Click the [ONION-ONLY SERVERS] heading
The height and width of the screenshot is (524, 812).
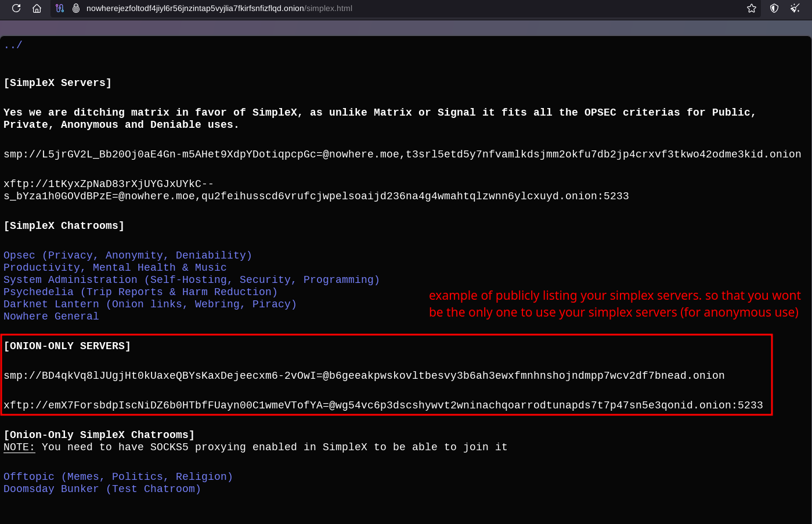67,346
